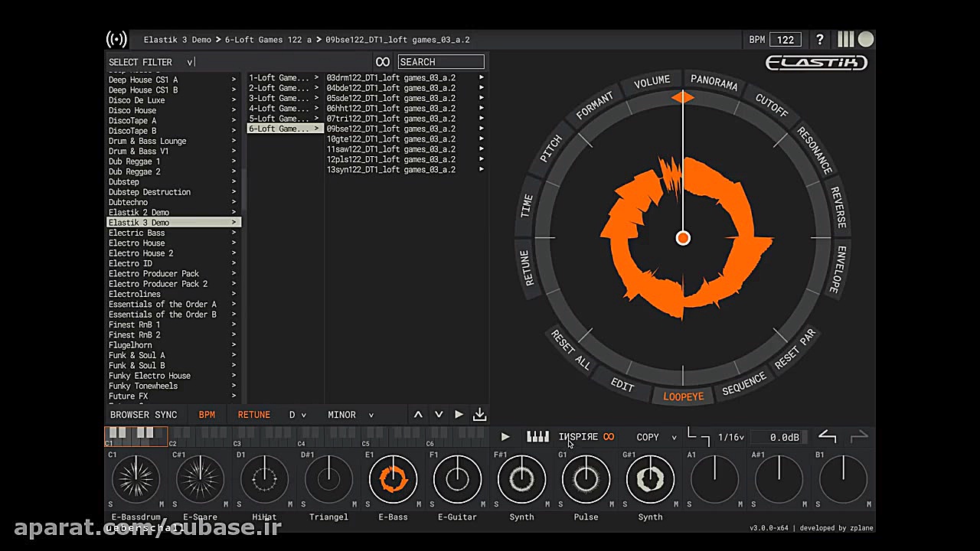Screen dimensions: 980x551
Task: Open the 1/16 grid dropdown
Action: pyautogui.click(x=731, y=437)
